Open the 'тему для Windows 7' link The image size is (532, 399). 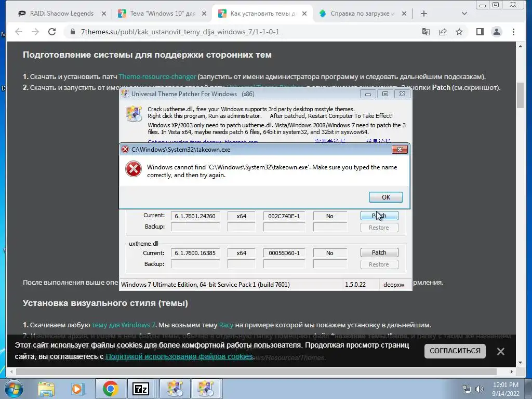click(x=123, y=325)
